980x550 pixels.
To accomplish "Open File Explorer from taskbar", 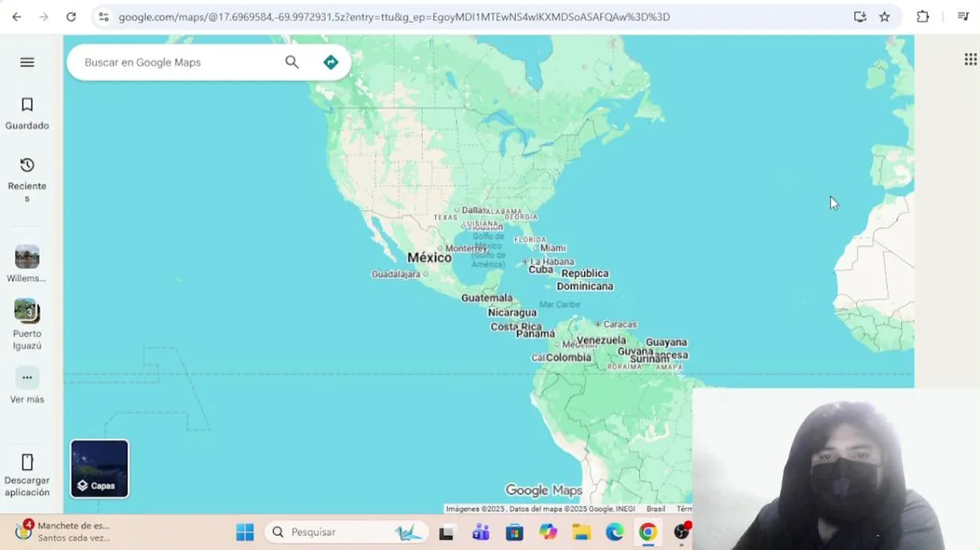I will pyautogui.click(x=582, y=532).
